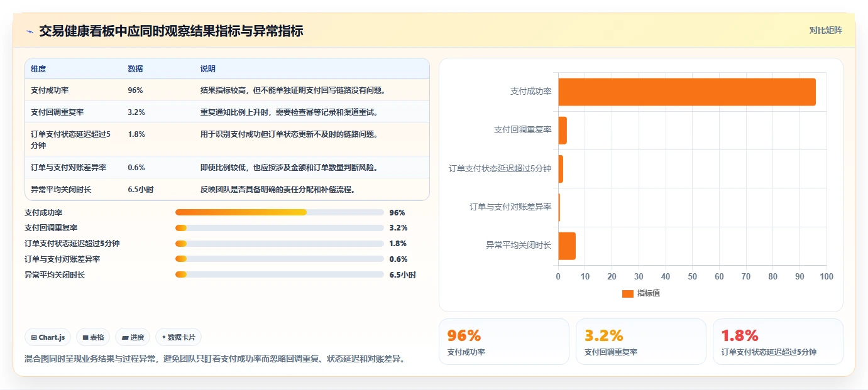The width and height of the screenshot is (868, 390).
Task: Click the 0.6% value beside progress bar
Action: [x=398, y=259]
